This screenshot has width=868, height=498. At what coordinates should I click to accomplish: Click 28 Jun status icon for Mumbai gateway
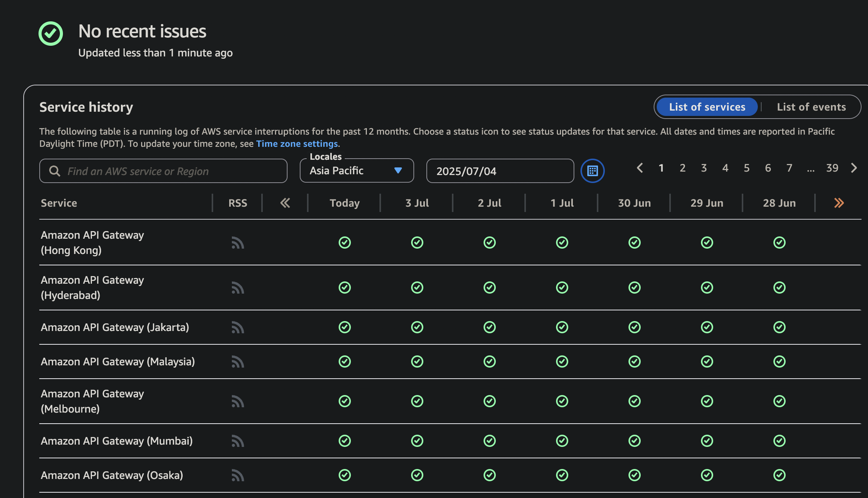779,441
